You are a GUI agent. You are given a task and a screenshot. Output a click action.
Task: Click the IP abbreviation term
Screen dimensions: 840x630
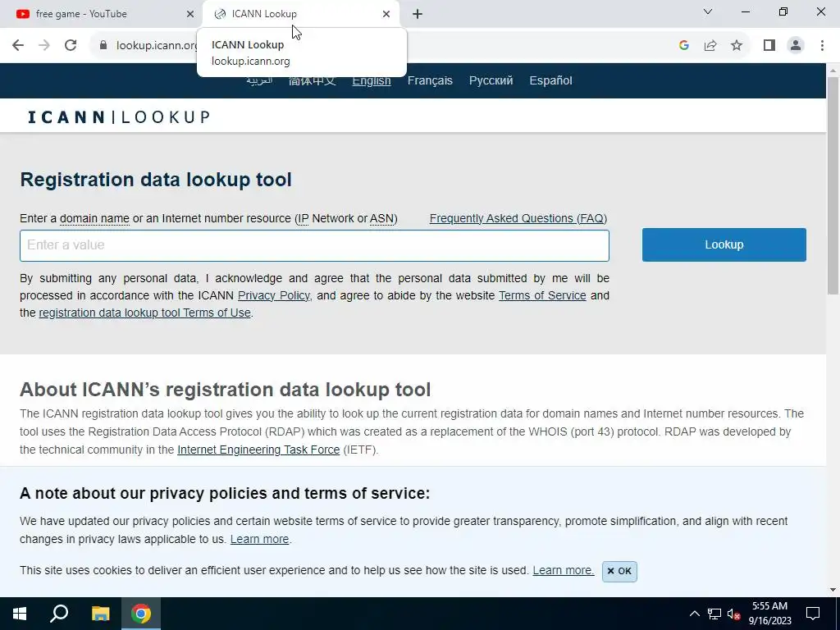[304, 218]
